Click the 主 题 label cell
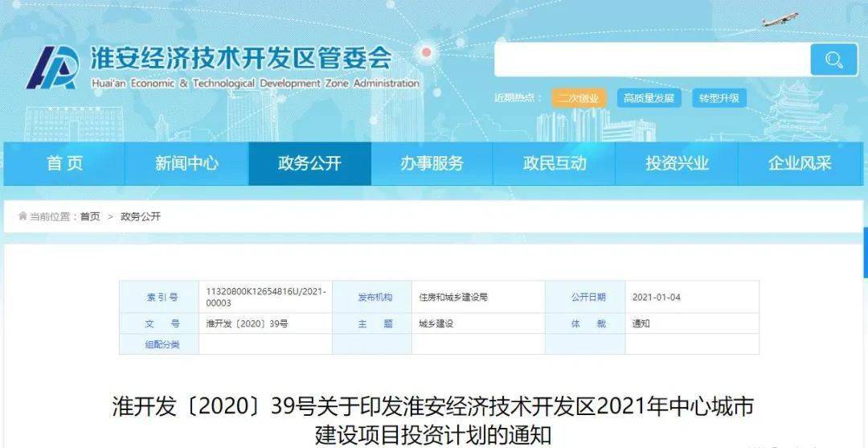Image resolution: width=868 pixels, height=448 pixels. click(372, 324)
